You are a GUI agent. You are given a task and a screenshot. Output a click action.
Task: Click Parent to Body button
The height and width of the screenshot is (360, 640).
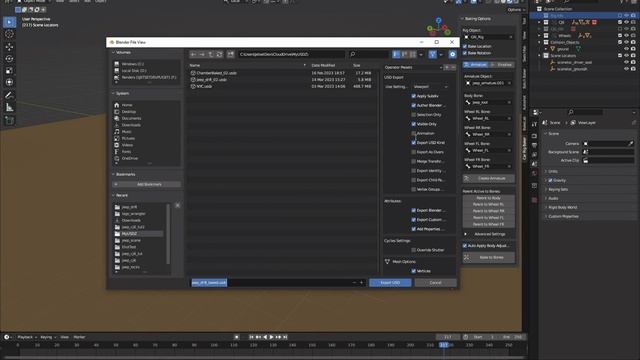(489, 198)
